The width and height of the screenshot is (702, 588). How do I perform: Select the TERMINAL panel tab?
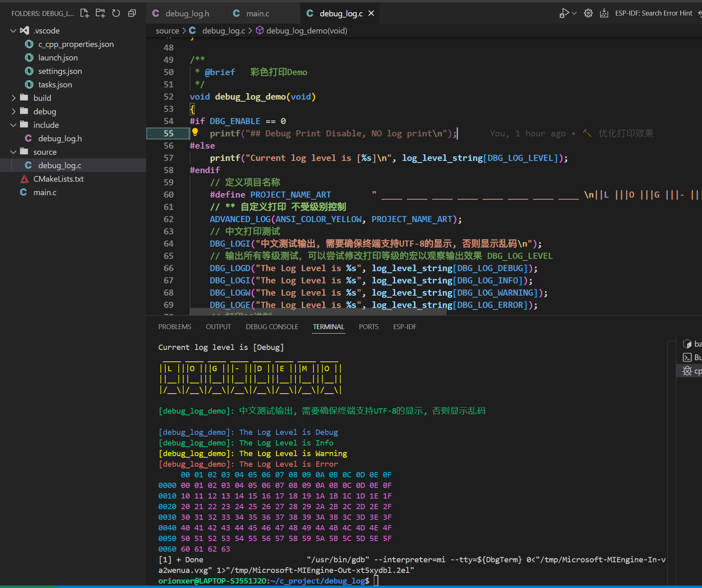click(x=329, y=327)
